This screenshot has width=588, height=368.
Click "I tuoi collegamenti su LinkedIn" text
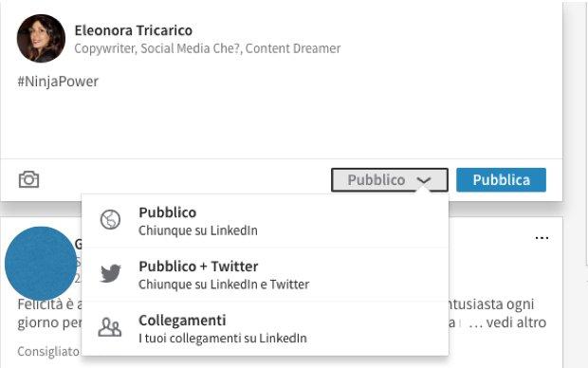[x=223, y=338]
